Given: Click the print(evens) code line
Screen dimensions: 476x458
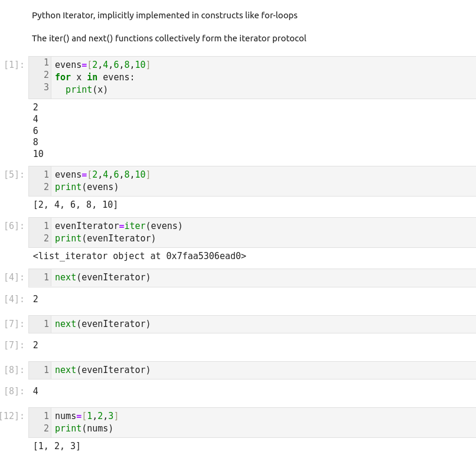Looking at the screenshot, I should [86, 187].
